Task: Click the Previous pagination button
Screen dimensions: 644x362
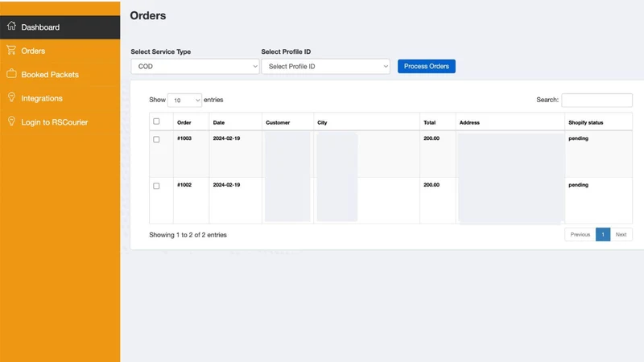Action: point(580,234)
